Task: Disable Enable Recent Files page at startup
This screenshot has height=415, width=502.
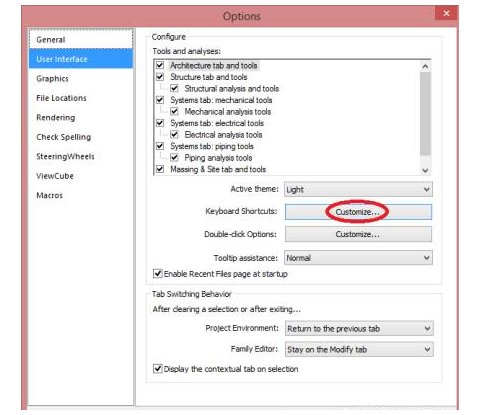Action: [158, 274]
